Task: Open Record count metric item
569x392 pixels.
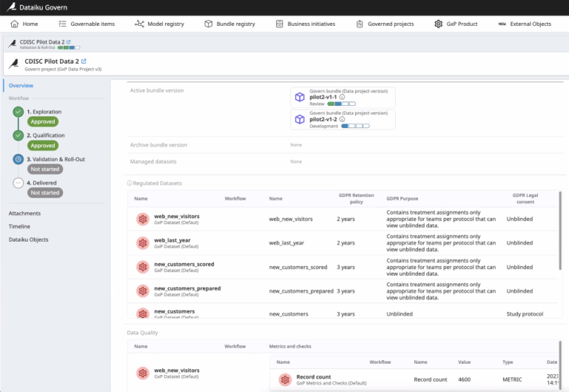Action: click(313, 376)
